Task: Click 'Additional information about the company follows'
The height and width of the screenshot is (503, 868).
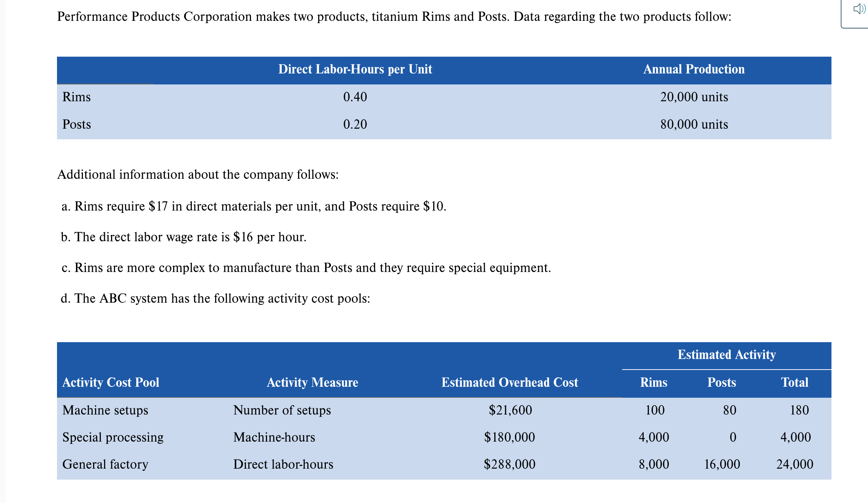Action: [198, 175]
